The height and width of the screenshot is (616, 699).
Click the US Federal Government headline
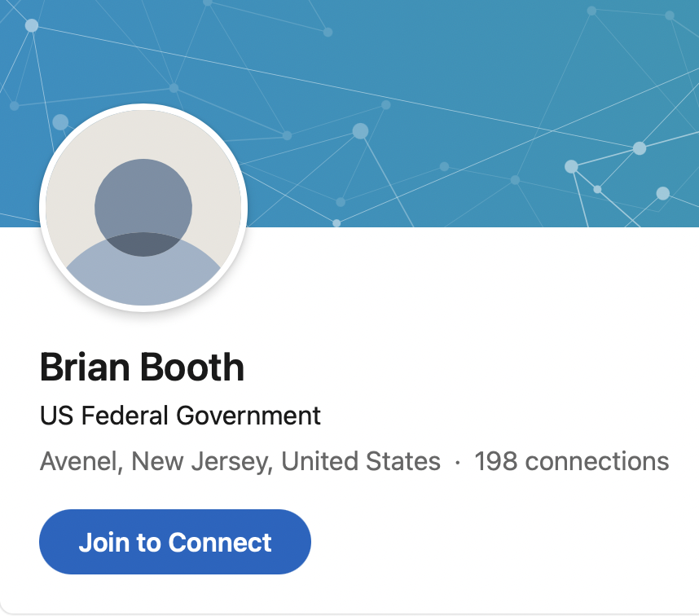click(180, 416)
